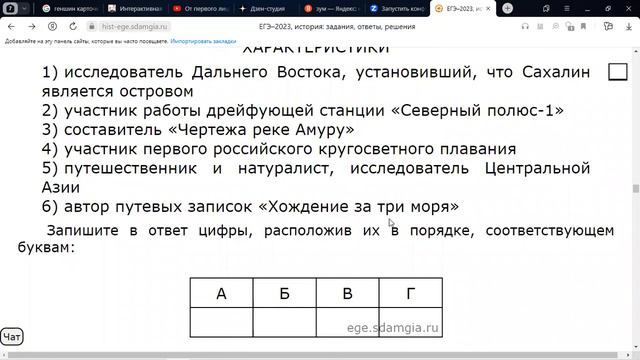The image size is (640, 360).
Task: Reload the current page
Action: 73,27
